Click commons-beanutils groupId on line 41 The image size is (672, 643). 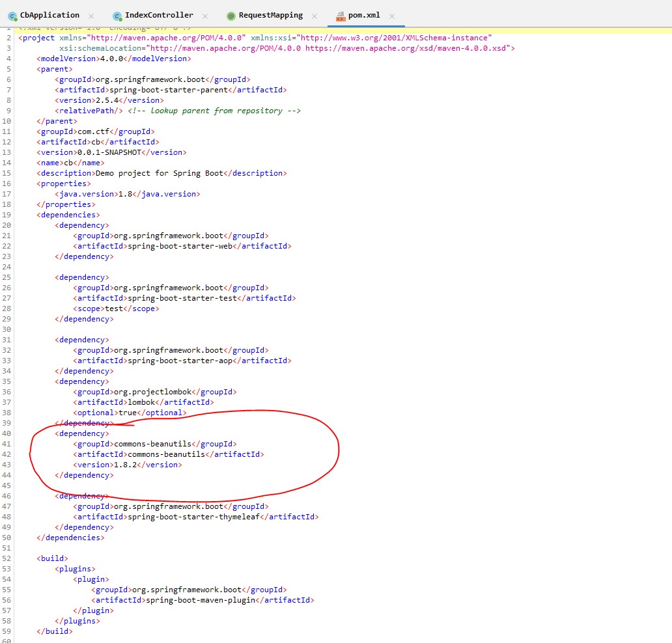[152, 445]
